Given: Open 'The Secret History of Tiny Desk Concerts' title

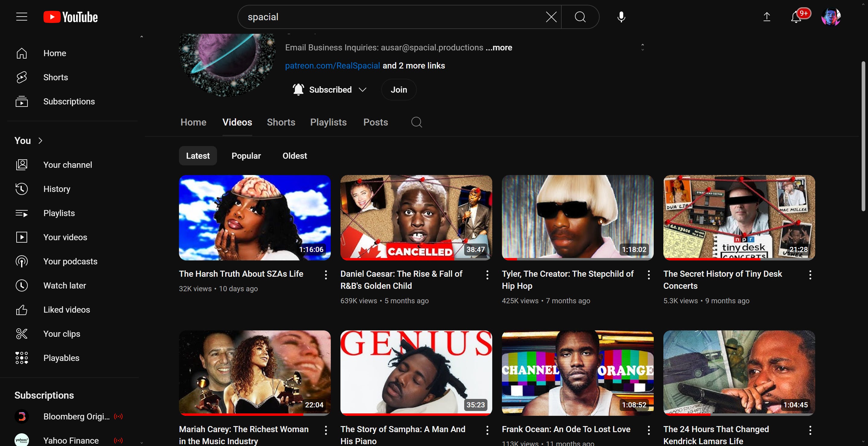Looking at the screenshot, I should click(723, 280).
